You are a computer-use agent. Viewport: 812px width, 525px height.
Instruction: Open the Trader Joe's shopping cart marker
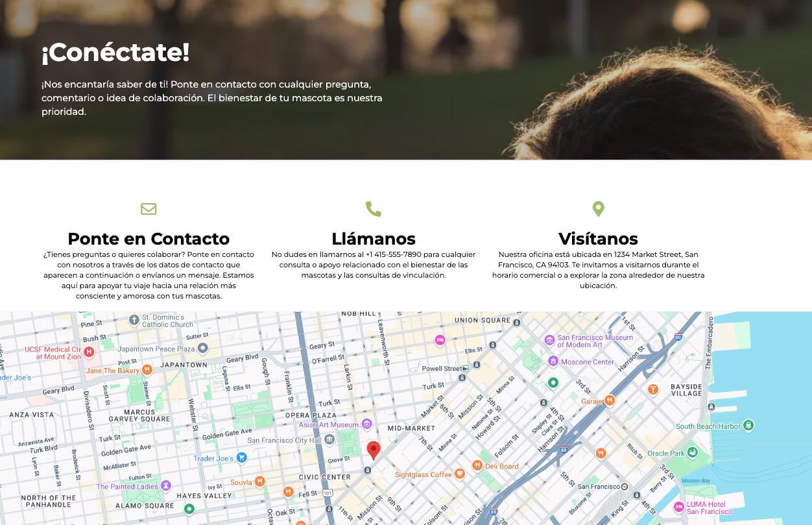click(242, 458)
